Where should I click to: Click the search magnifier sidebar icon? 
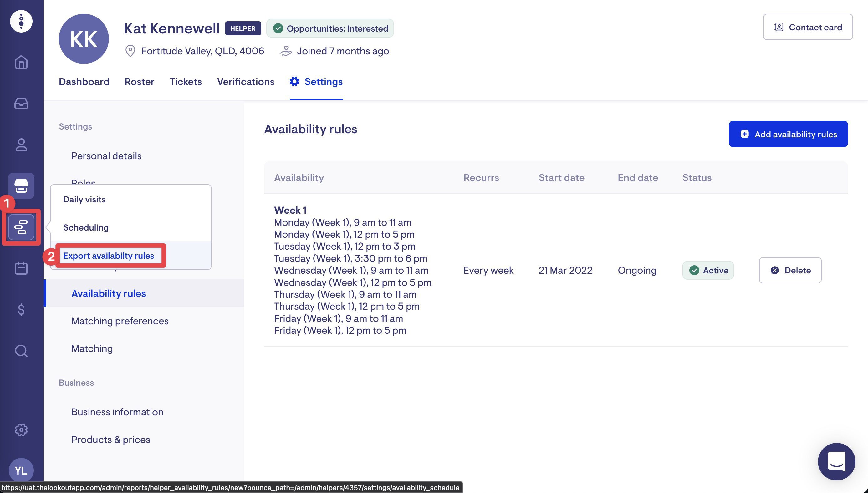21,351
